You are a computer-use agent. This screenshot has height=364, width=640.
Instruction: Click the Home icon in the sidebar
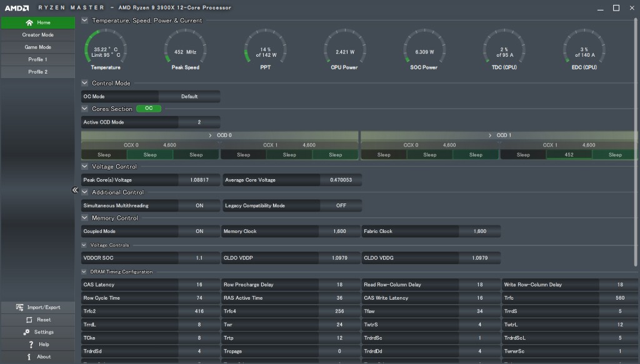tap(29, 22)
